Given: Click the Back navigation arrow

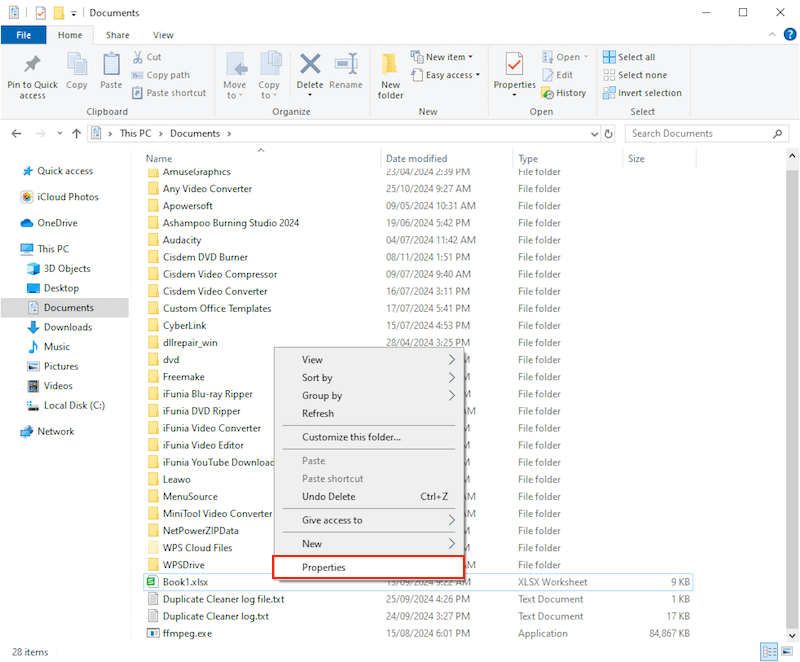Looking at the screenshot, I should 16,134.
